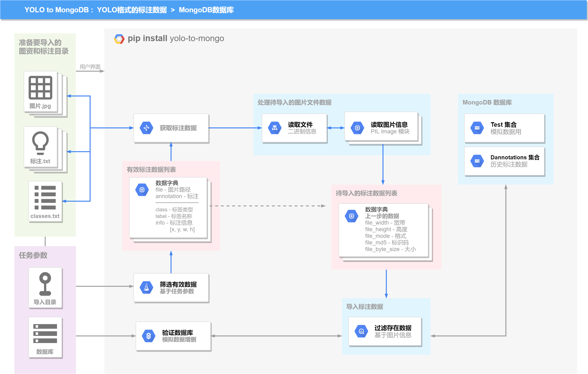Select the Dannotations 集合 card
The height and width of the screenshot is (374, 588).
point(504,161)
